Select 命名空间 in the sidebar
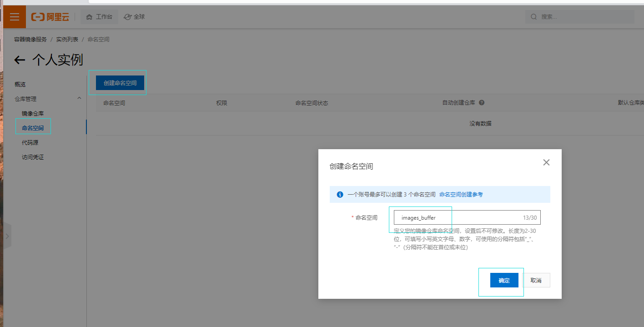This screenshot has height=327, width=644. [x=33, y=128]
